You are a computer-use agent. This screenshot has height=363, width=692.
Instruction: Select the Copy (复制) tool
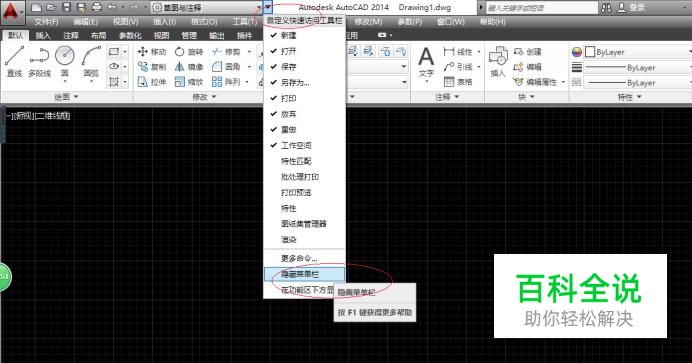coord(152,67)
